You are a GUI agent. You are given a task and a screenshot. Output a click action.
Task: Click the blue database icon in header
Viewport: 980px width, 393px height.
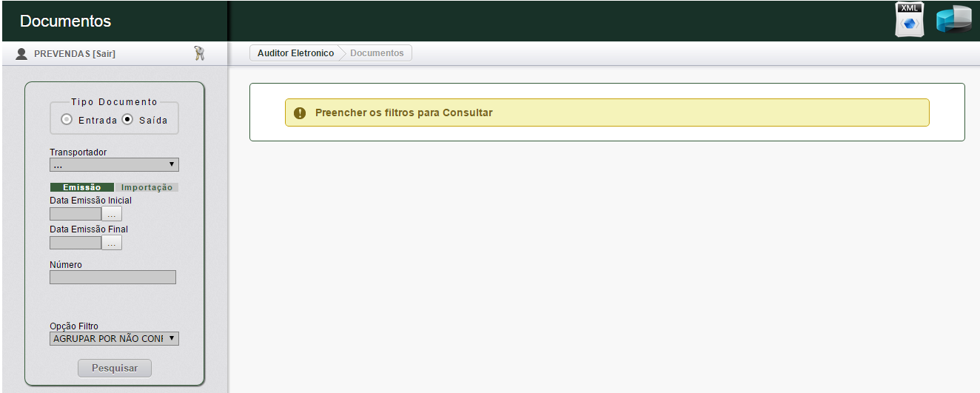(x=953, y=20)
